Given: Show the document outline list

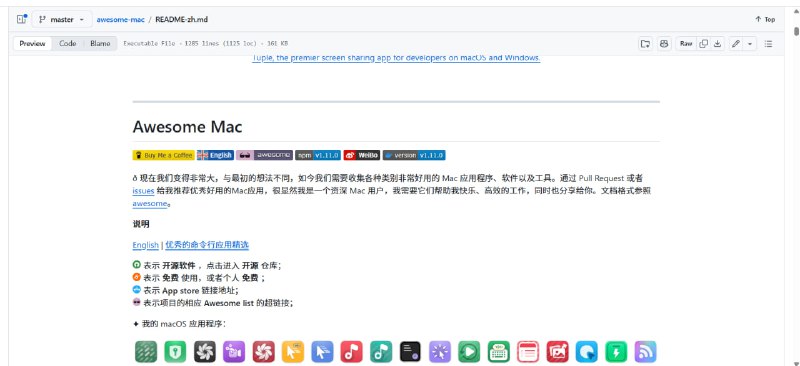Looking at the screenshot, I should (x=768, y=44).
